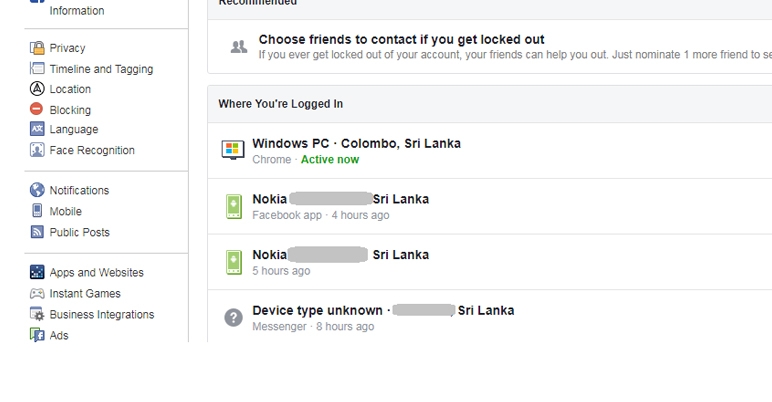772x402 pixels.
Task: Open Apps and Websites settings
Action: (96, 272)
